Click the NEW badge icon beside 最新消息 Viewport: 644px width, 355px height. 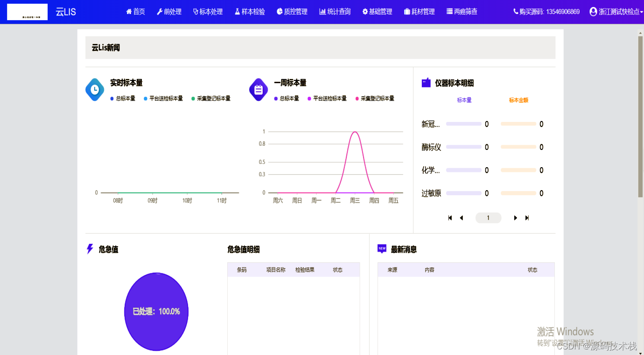382,249
